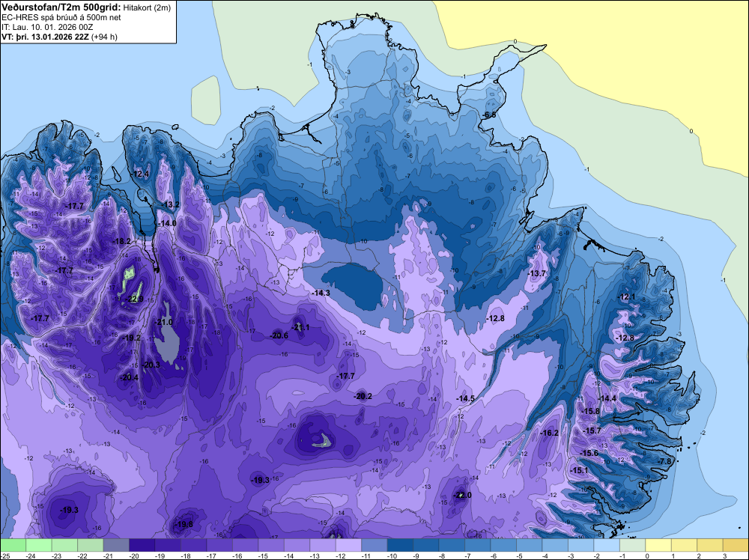Click the -14.0 temperature label
Viewport: 749px width, 560px height.
point(168,223)
